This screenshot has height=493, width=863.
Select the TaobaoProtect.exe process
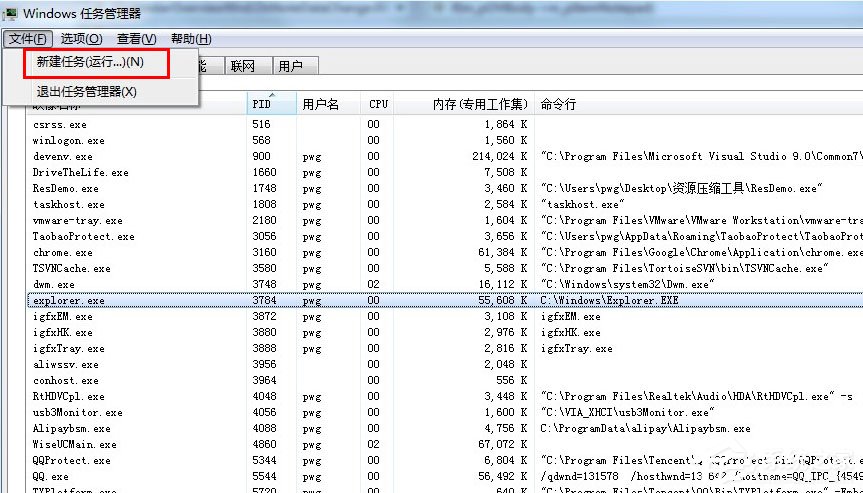click(445, 237)
